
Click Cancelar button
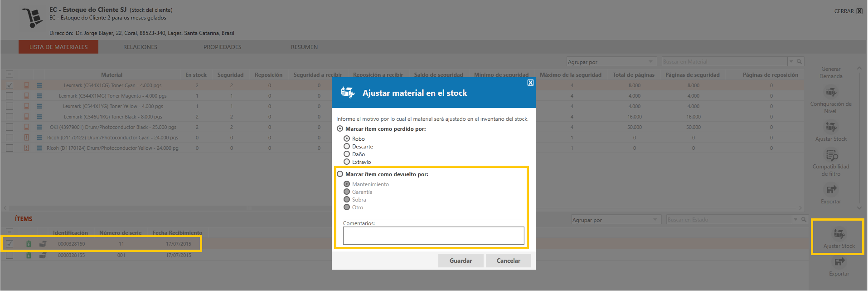[x=508, y=261]
